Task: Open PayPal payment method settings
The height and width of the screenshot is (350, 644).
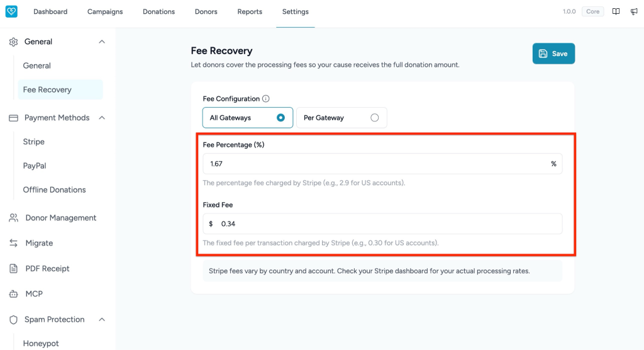Action: click(x=35, y=166)
